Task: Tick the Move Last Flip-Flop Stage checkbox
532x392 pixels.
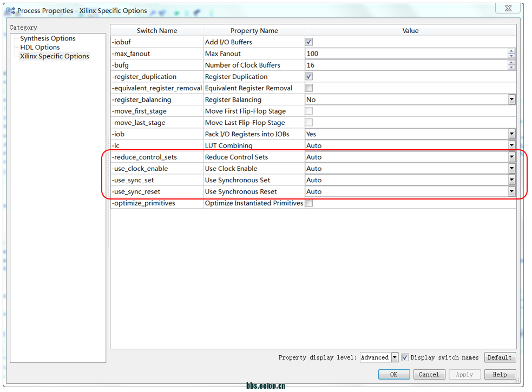Action: tap(308, 123)
